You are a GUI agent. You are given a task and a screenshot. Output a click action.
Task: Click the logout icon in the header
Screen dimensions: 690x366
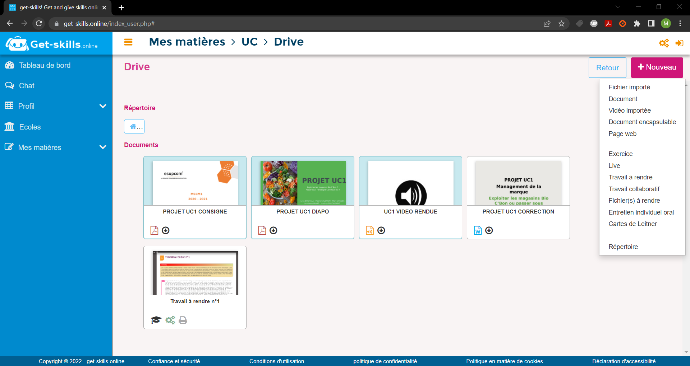679,43
